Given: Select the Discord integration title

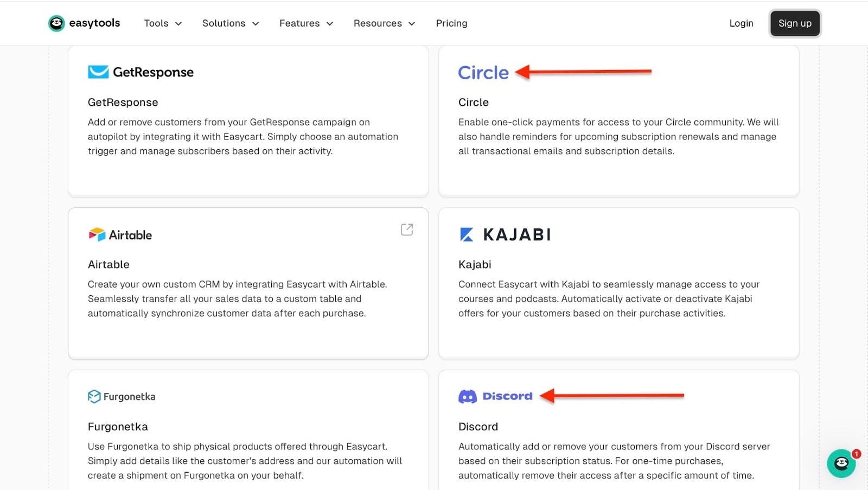Looking at the screenshot, I should (x=478, y=427).
